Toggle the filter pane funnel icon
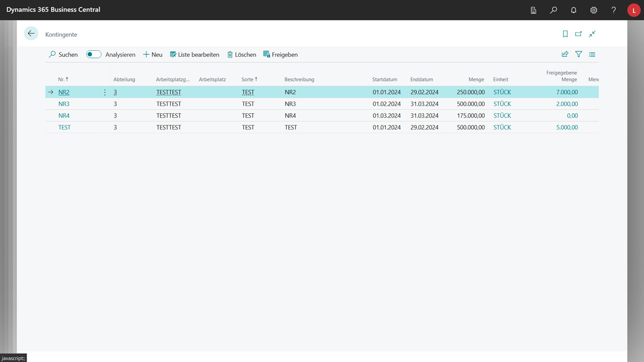Viewport: 644px width, 362px height. [579, 54]
